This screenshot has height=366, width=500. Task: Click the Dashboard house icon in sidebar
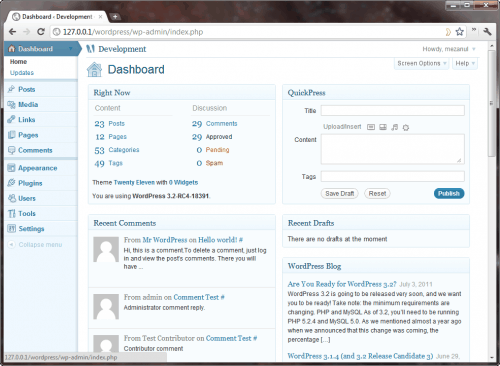[x=12, y=49]
